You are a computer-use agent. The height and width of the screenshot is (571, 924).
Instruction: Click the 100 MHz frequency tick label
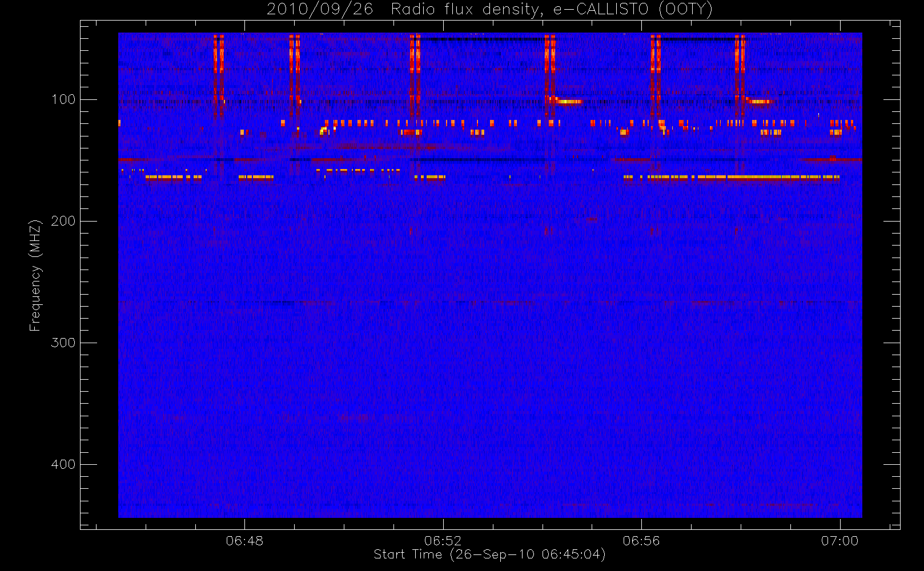(x=63, y=99)
